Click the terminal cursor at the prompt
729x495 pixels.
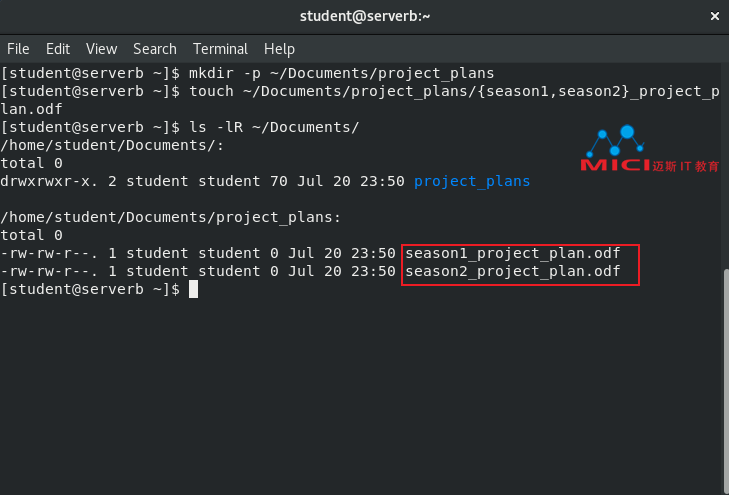[193, 289]
